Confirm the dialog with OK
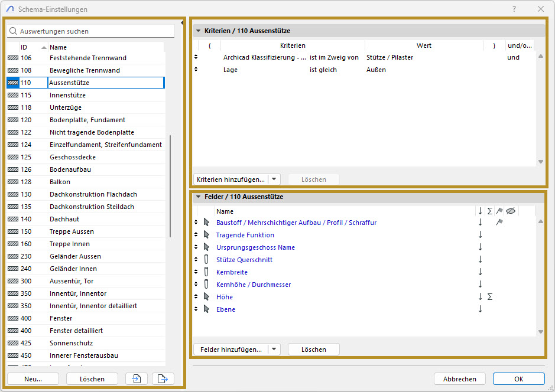Viewport: 555px width, 392px height. 518,379
